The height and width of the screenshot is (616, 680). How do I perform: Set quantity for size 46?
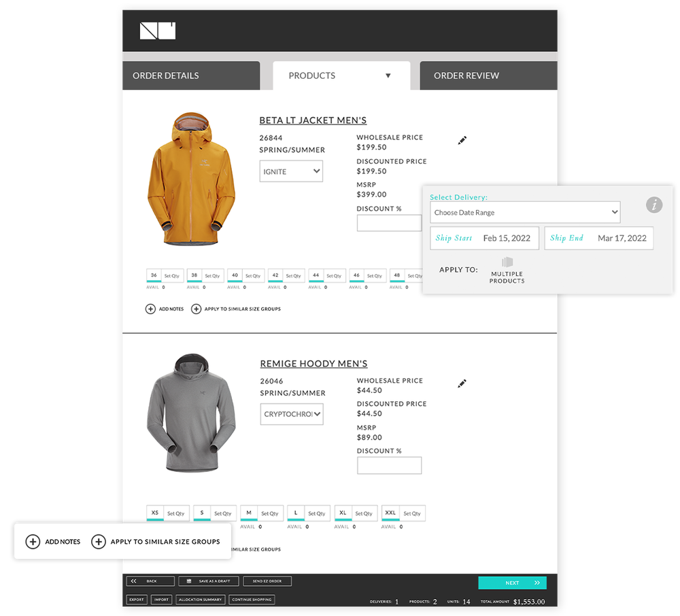tap(375, 276)
